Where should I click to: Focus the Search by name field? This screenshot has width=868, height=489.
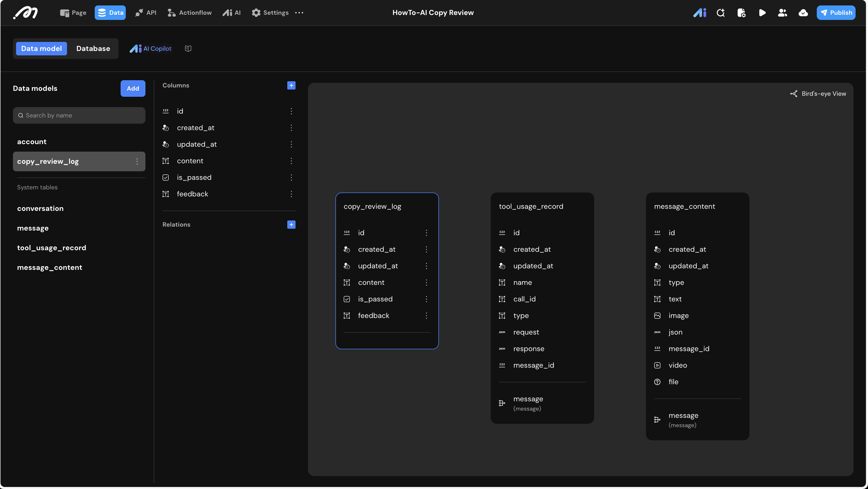click(x=79, y=115)
